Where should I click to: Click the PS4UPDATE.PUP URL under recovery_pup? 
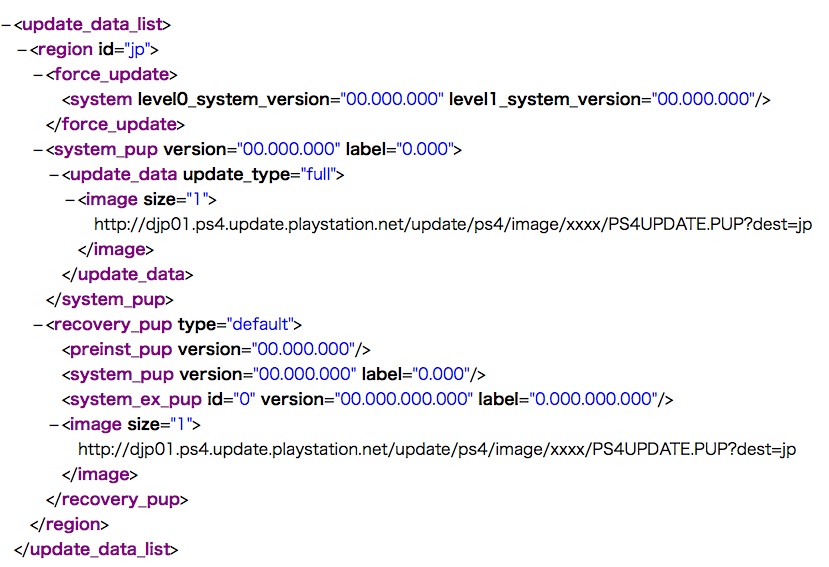point(437,449)
